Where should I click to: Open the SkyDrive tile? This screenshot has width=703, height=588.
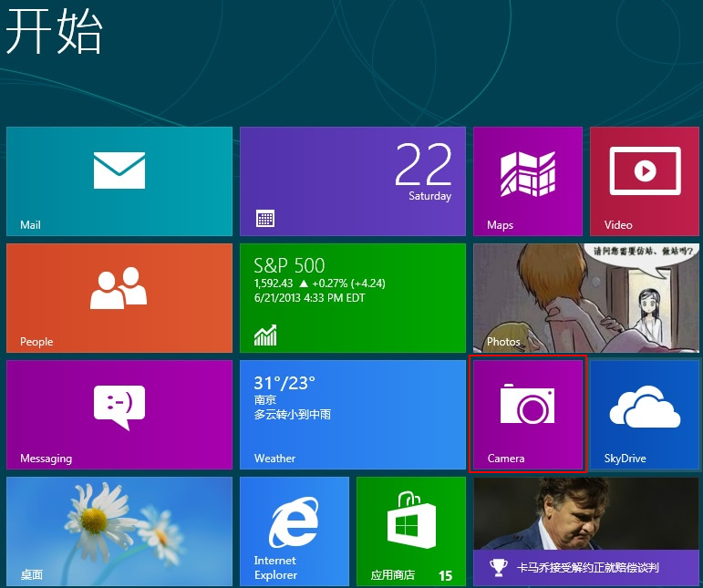click(x=645, y=415)
